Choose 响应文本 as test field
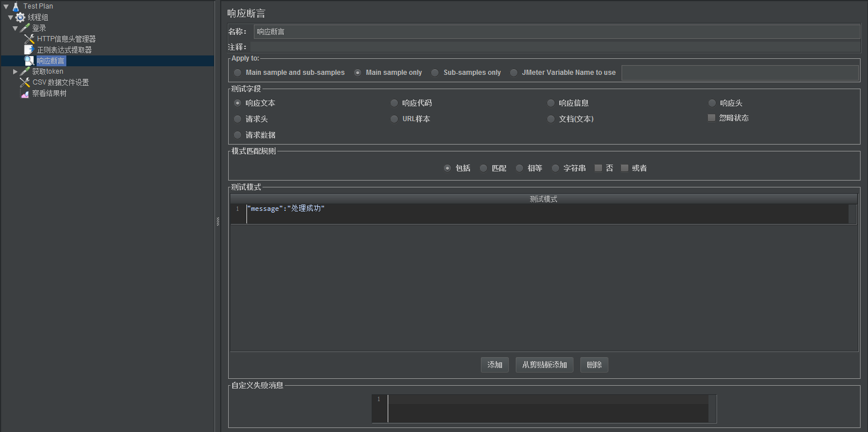Image resolution: width=868 pixels, height=432 pixels. [254, 103]
